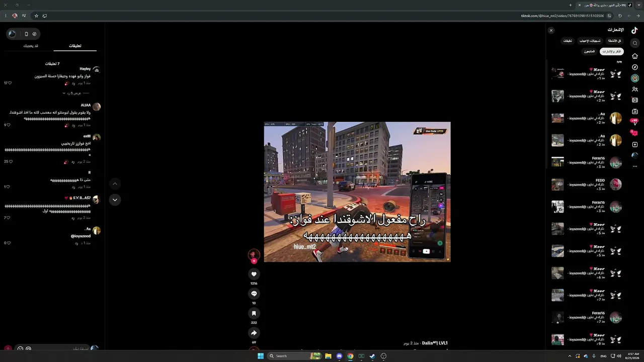Image resolution: width=644 pixels, height=362 pixels.
Task: Open the Dalin LVL1 author name link
Action: [435, 343]
